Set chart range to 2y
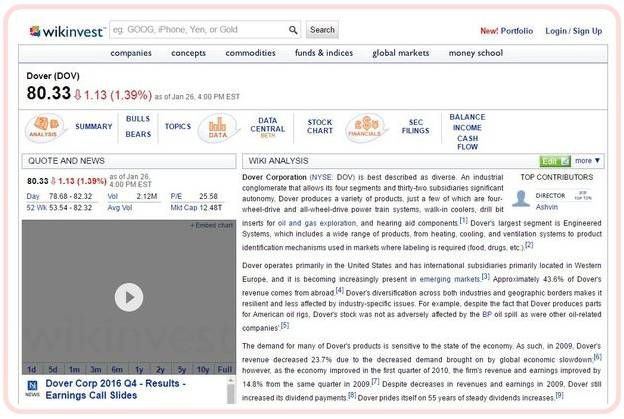624x419 pixels. click(160, 370)
